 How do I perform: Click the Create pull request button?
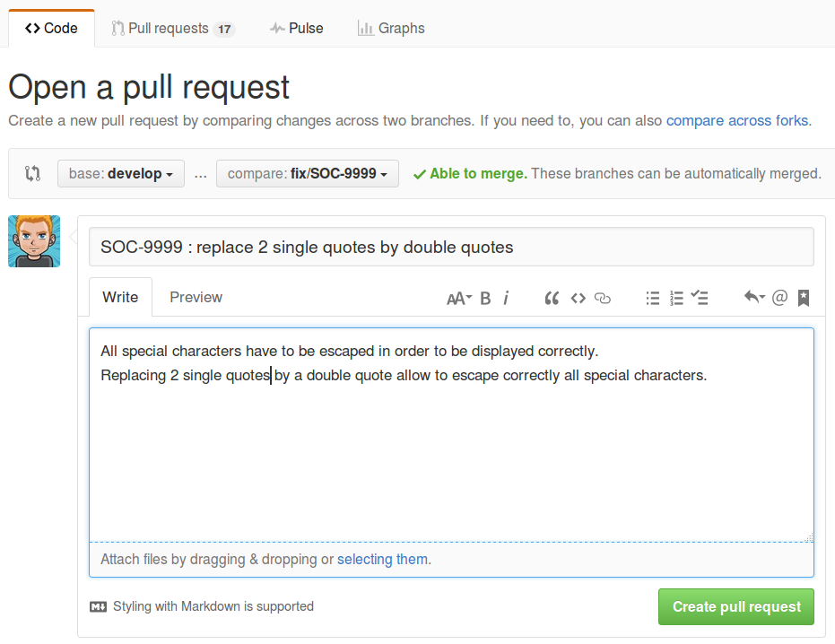[x=735, y=606]
